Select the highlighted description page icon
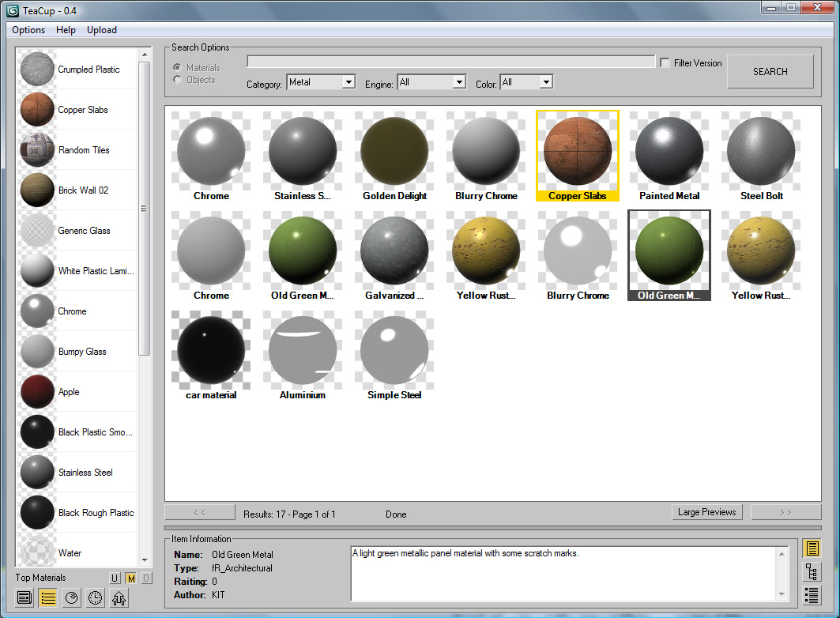This screenshot has width=840, height=618. [x=811, y=548]
